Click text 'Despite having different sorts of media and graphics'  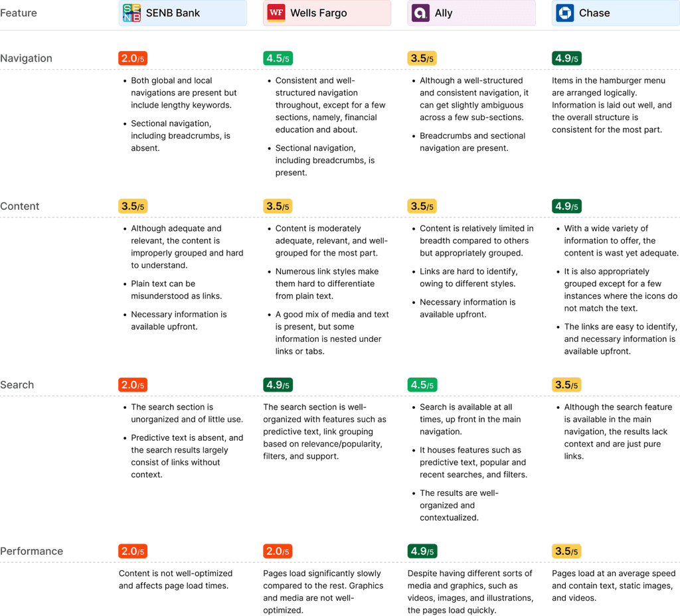pyautogui.click(x=471, y=591)
